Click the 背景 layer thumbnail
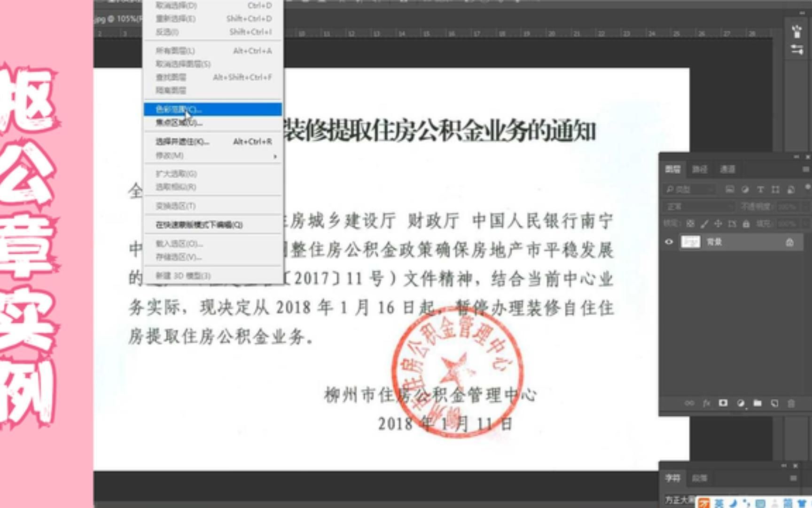 [691, 242]
